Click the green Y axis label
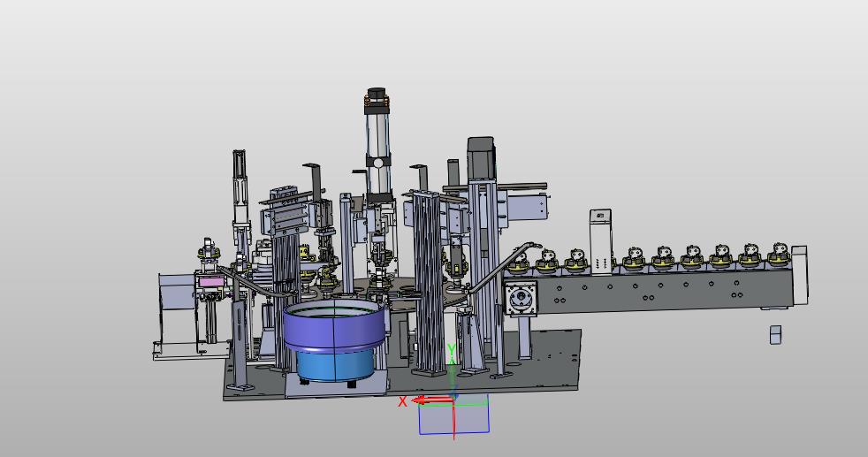868x457 pixels. click(452, 349)
